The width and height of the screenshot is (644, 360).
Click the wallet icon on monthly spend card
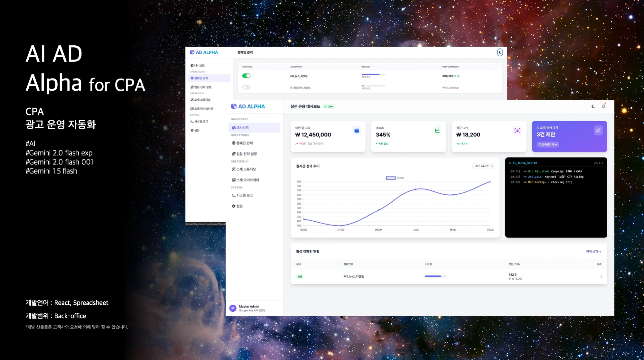point(357,131)
